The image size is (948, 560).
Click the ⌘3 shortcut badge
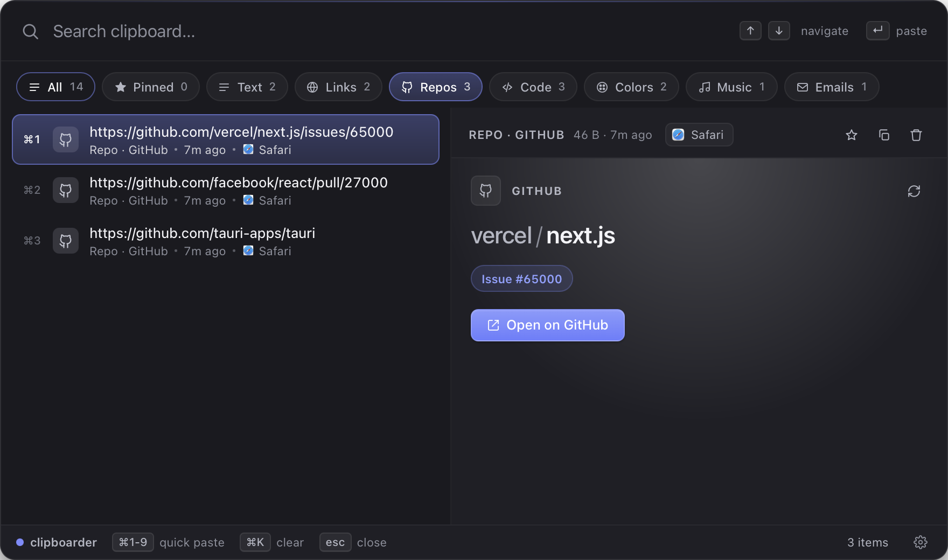point(32,241)
